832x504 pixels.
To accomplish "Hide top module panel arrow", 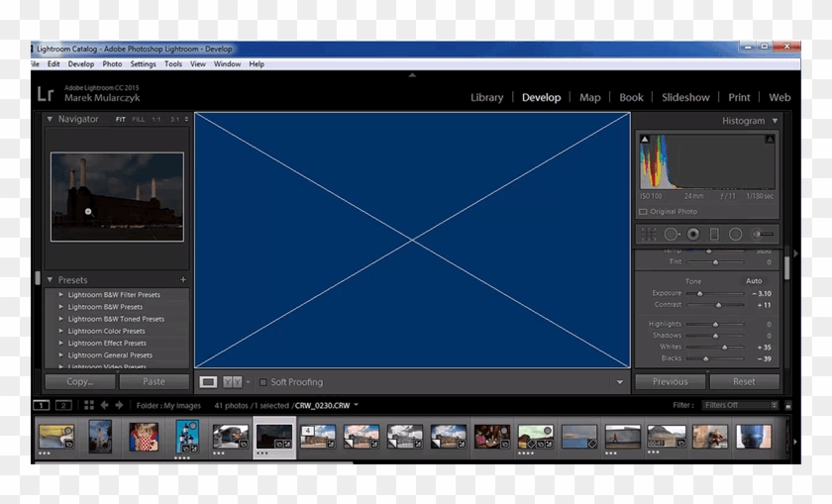I will pos(412,75).
